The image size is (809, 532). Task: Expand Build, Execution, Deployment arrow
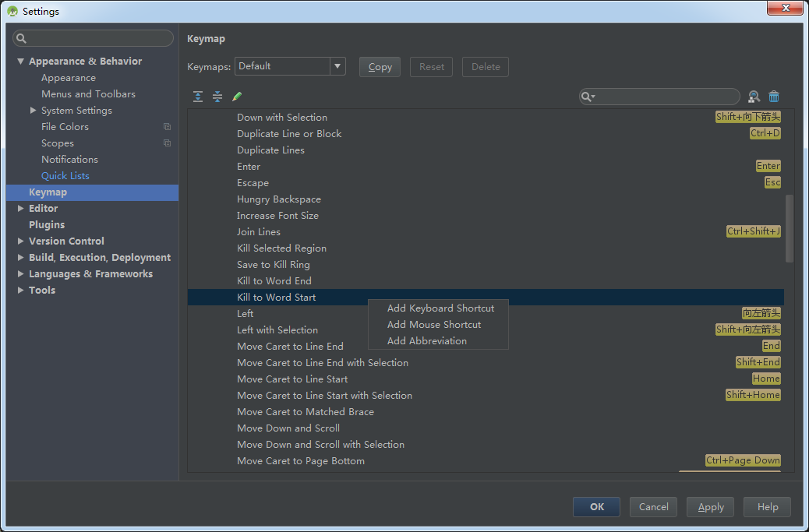point(20,257)
